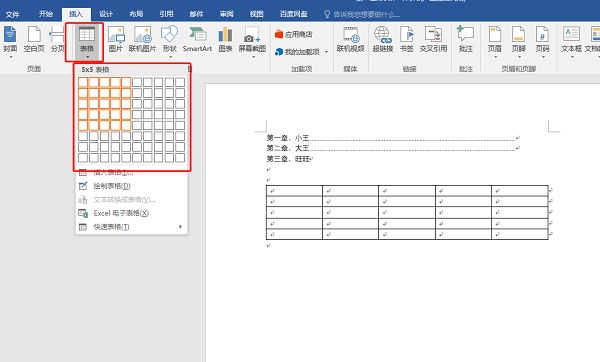Switch to the 视图 View tab
This screenshot has width=600, height=362.
click(x=257, y=14)
